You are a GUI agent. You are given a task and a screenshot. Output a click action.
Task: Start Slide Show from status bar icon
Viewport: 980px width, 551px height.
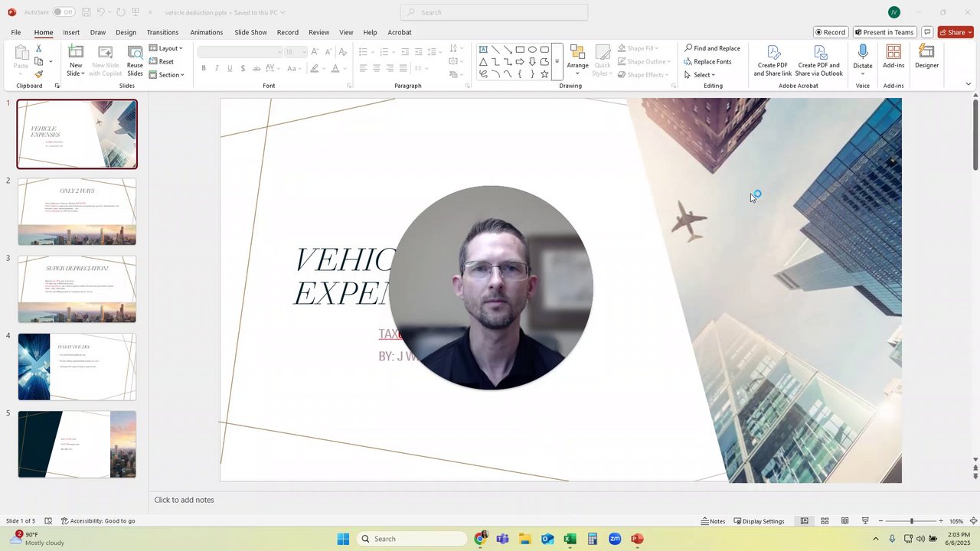[x=865, y=521]
